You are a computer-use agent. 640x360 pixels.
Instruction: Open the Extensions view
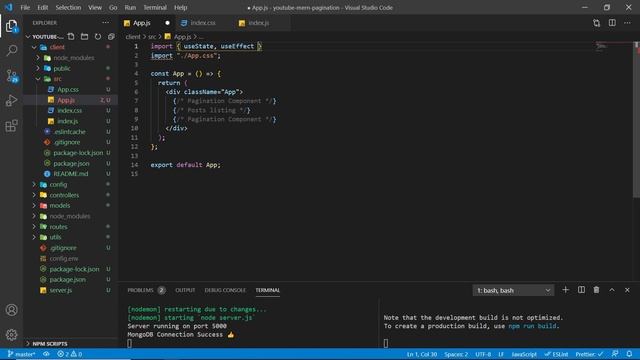[x=11, y=125]
